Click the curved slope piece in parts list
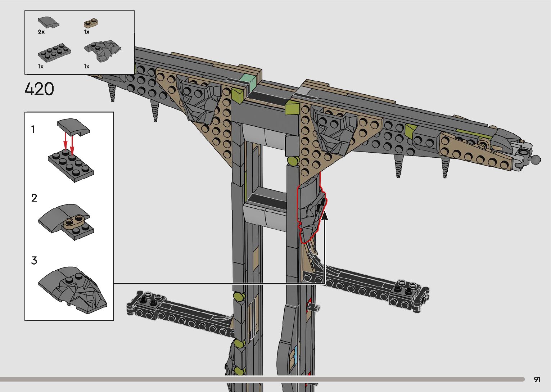This screenshot has width=551, height=392. point(48,22)
